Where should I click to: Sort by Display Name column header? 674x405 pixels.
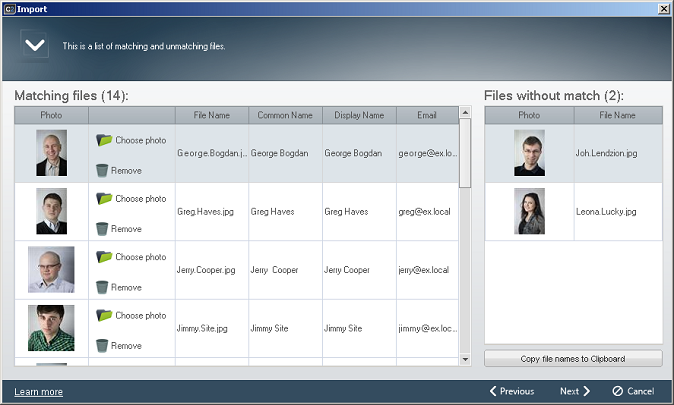coord(359,115)
